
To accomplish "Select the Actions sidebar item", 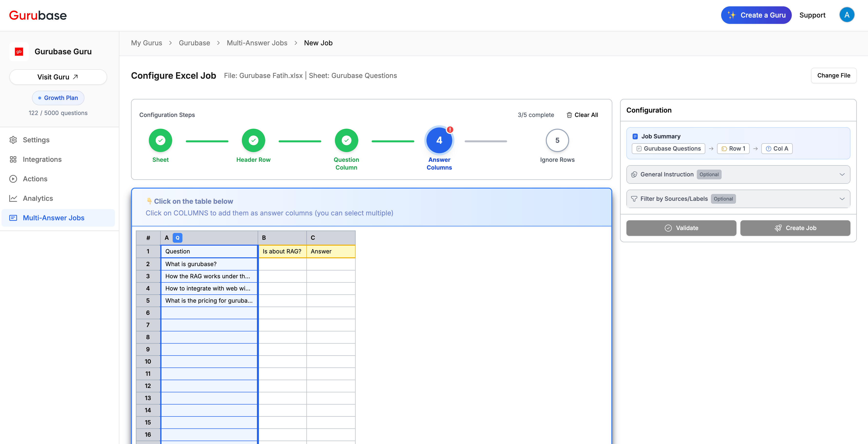I will click(35, 179).
